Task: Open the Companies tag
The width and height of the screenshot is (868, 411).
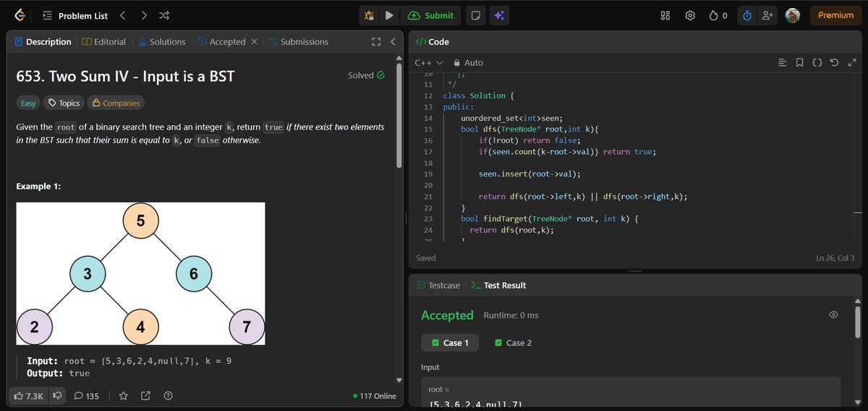Action: point(115,103)
